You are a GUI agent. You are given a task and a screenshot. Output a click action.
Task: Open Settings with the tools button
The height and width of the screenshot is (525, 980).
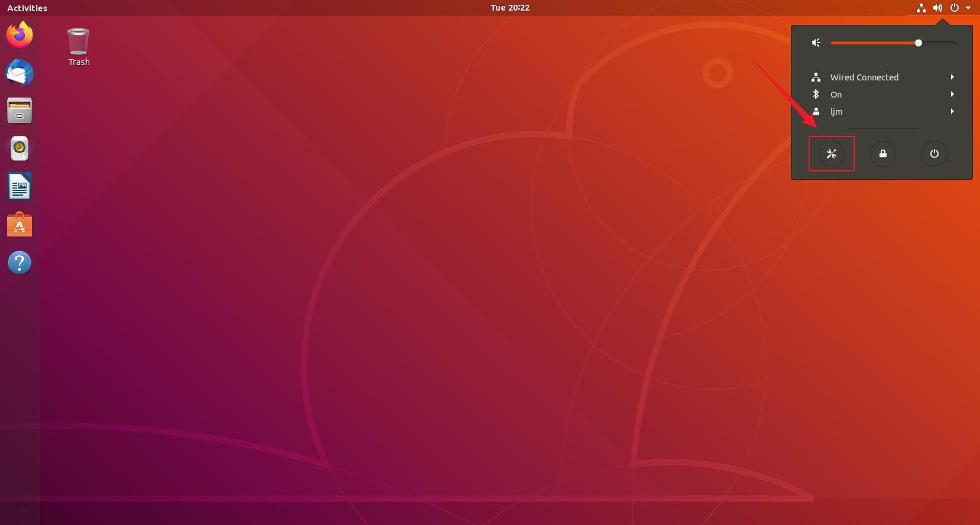[x=832, y=154]
